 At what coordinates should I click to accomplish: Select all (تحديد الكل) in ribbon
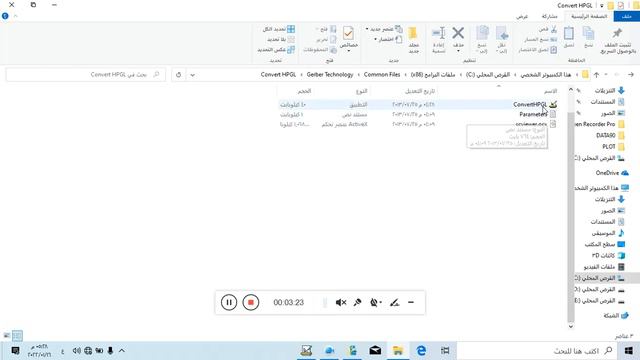[279, 29]
